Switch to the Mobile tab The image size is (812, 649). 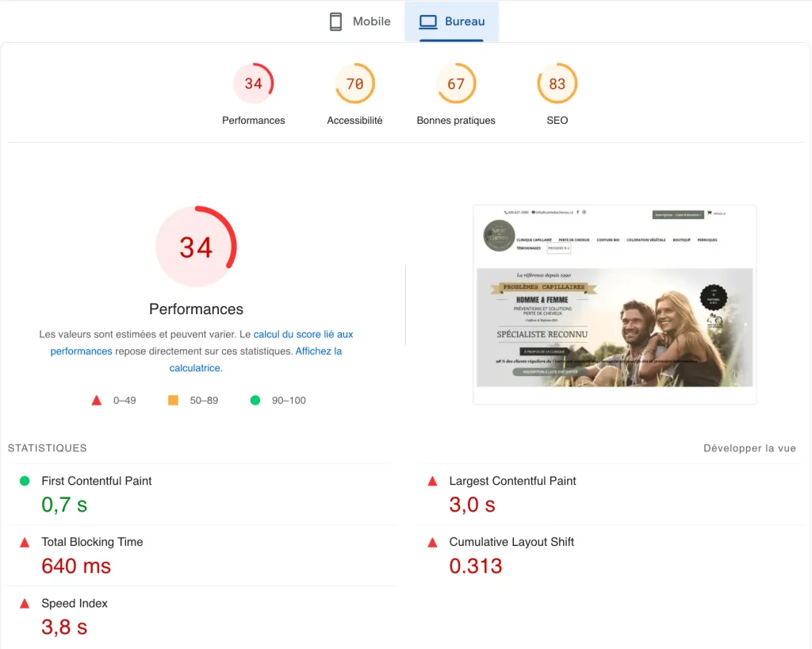[x=360, y=21]
